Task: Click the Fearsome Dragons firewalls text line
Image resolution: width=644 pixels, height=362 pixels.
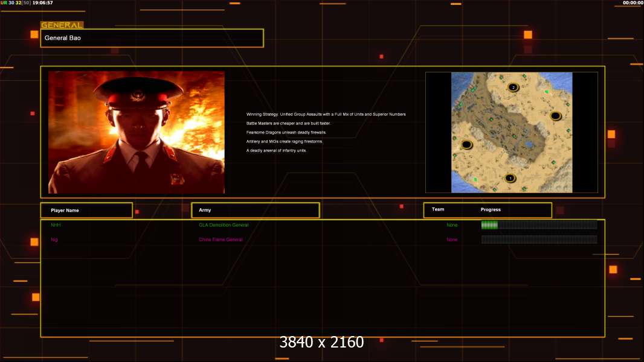Action: 286,132
